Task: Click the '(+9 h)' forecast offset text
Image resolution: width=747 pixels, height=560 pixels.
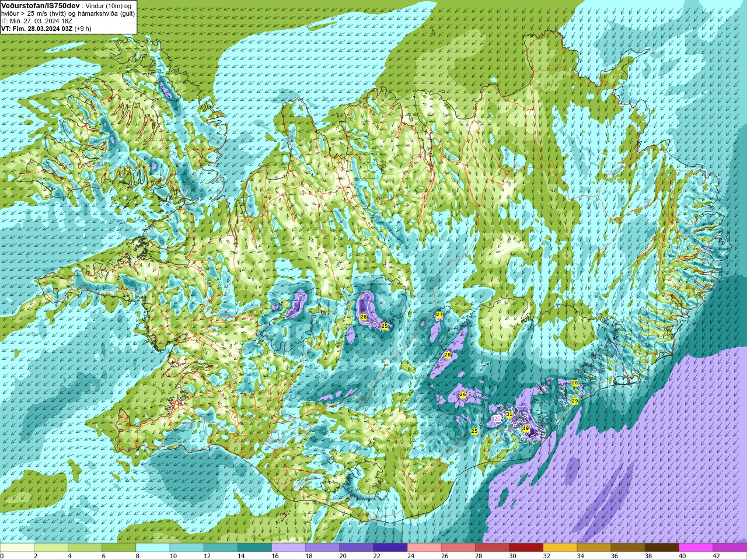Action: coord(83,28)
